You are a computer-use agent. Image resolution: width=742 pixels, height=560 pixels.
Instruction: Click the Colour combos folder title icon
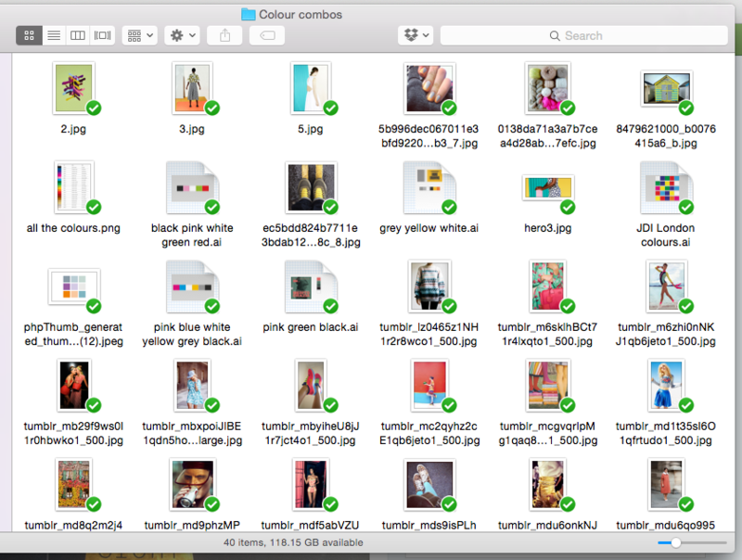tap(248, 14)
